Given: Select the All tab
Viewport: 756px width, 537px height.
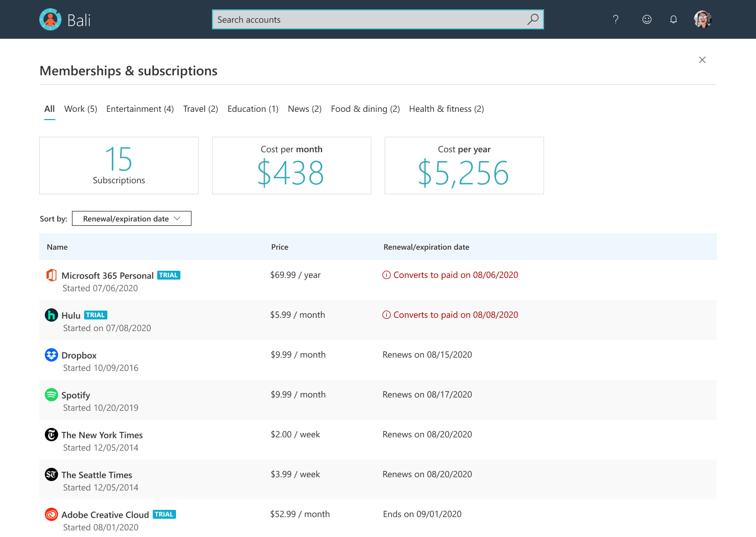Looking at the screenshot, I should point(50,109).
